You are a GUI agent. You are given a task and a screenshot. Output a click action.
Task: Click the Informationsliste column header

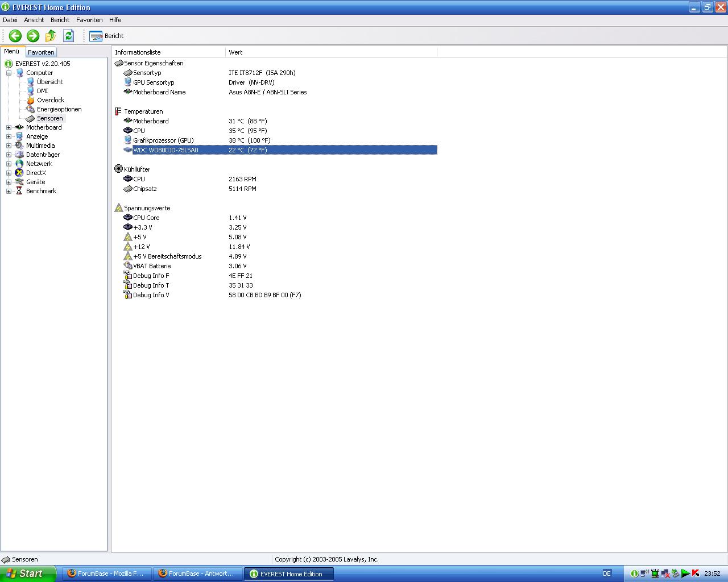click(169, 52)
